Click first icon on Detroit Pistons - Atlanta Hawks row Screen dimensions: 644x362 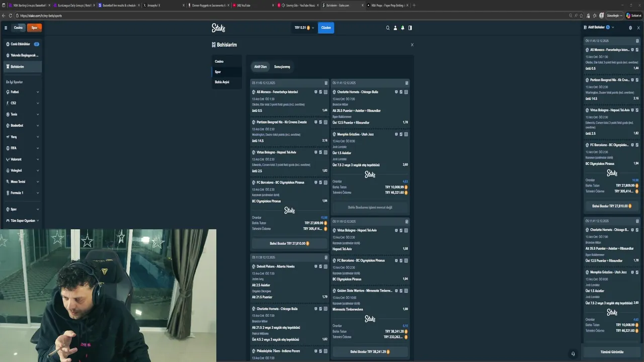[x=316, y=266]
